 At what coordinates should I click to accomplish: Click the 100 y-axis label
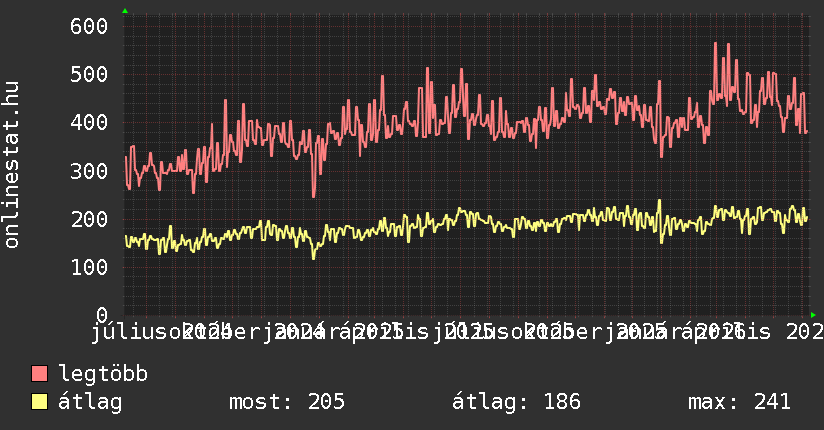(89, 268)
